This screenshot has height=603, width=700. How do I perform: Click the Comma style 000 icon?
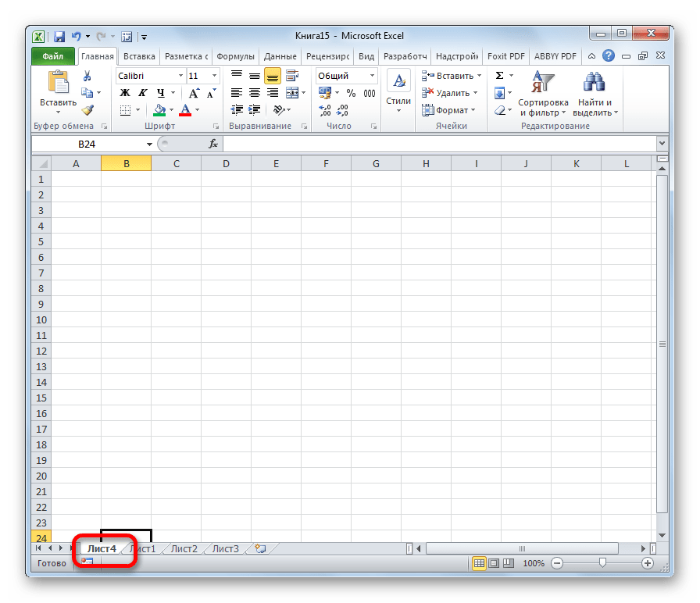(x=370, y=93)
